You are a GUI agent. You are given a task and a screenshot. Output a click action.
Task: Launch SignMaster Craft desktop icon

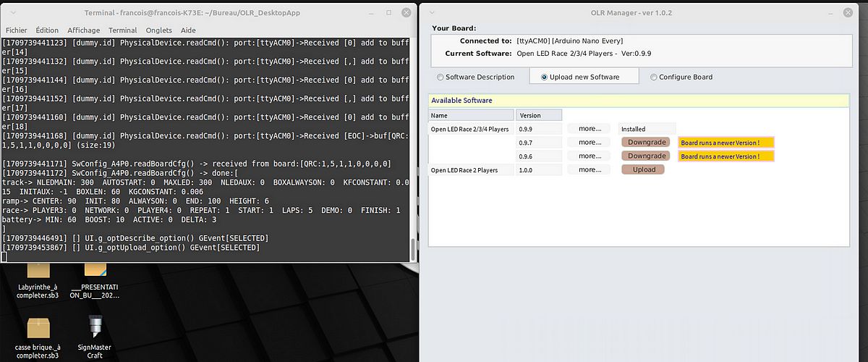point(95,337)
